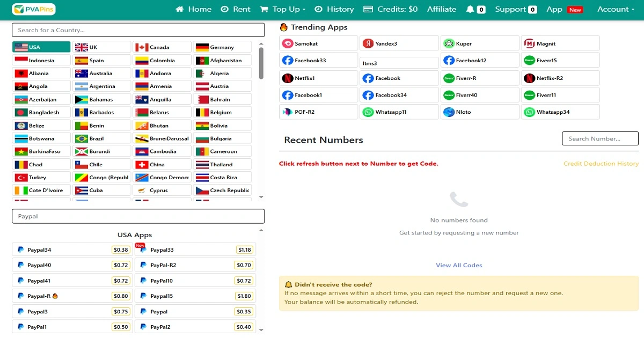The image size is (644, 338).
Task: Open View All Codes link
Action: [459, 265]
